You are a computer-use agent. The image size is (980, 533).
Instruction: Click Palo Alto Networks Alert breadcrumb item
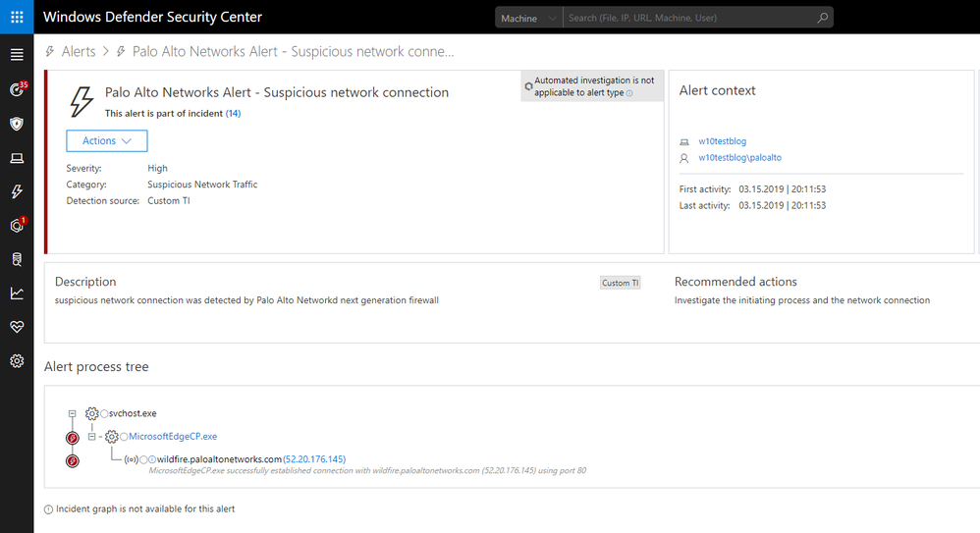[294, 51]
